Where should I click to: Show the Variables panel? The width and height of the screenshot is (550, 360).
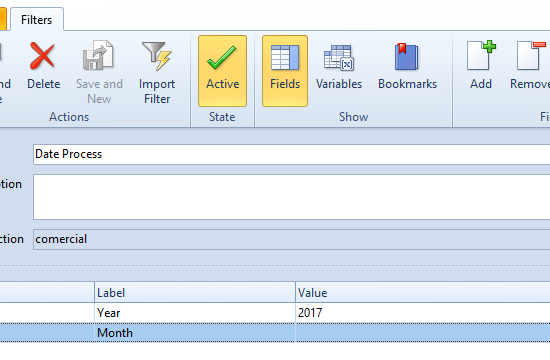[339, 67]
